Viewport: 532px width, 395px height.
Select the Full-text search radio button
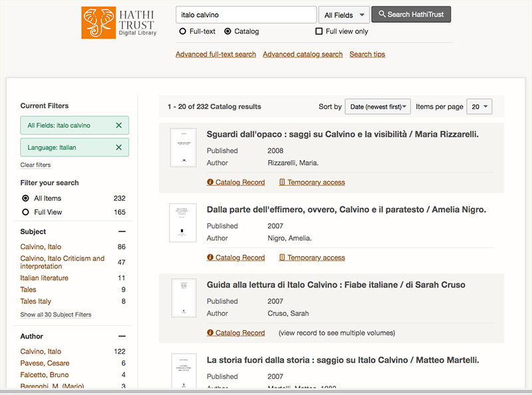pos(183,31)
